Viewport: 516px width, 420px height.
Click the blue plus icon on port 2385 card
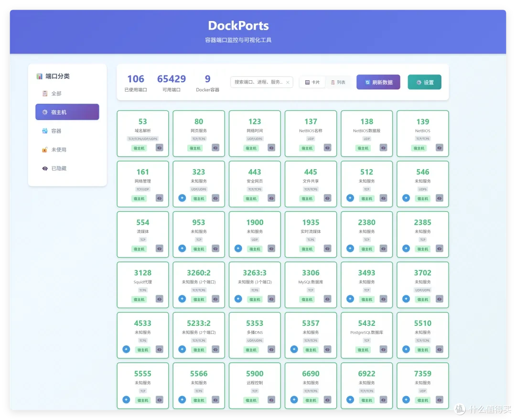(x=406, y=248)
